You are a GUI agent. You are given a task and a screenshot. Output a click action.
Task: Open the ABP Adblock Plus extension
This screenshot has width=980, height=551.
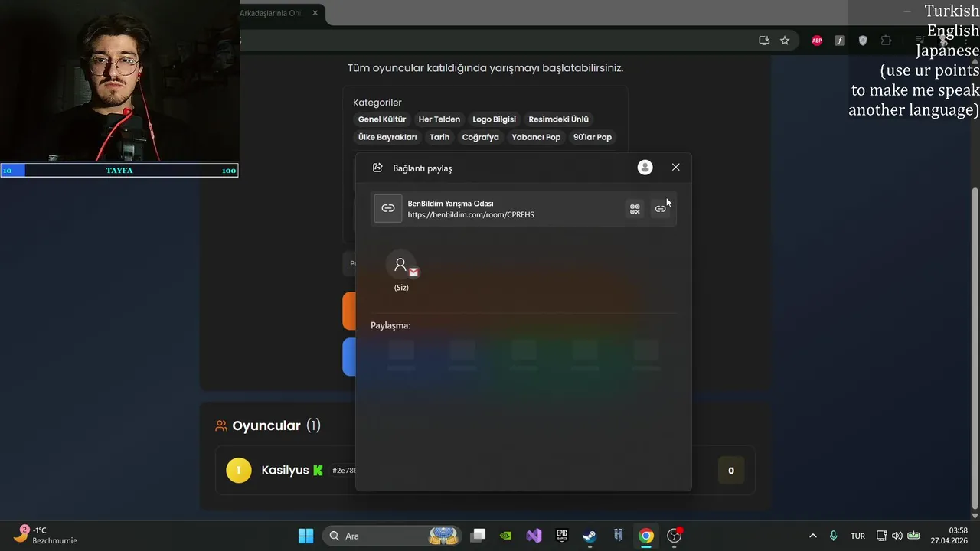(x=817, y=41)
